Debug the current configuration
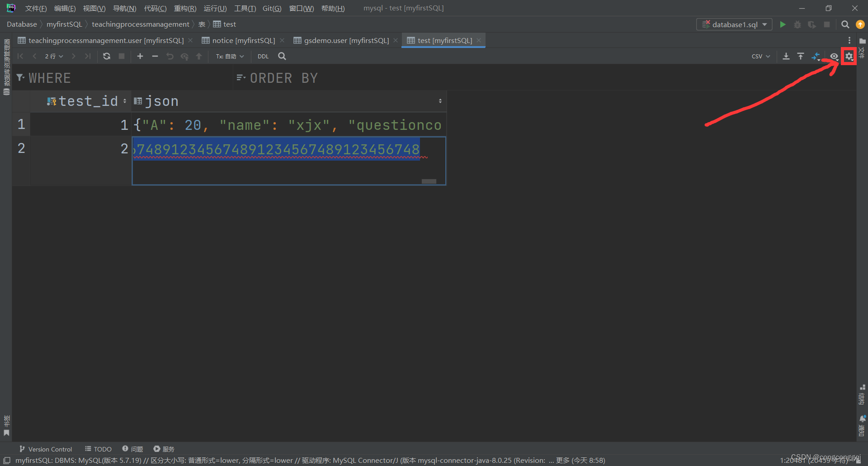This screenshot has height=466, width=868. click(797, 24)
